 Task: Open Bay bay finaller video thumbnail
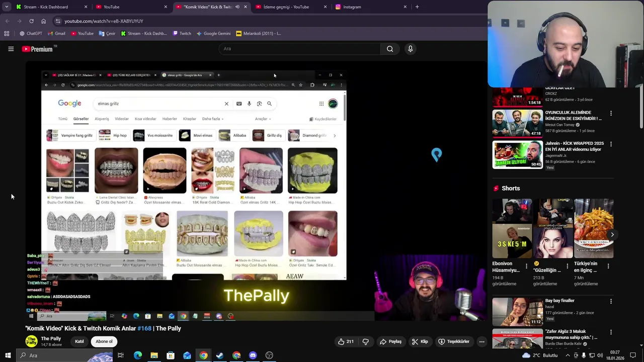point(518,311)
